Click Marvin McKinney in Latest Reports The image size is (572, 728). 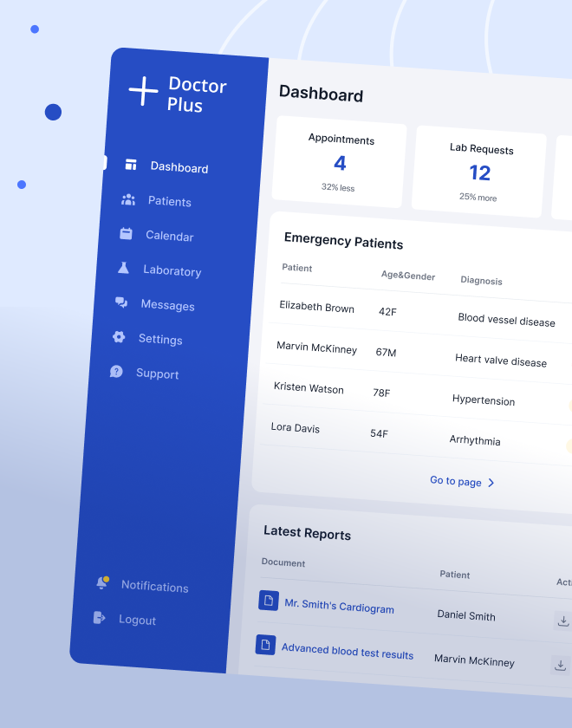tap(475, 660)
